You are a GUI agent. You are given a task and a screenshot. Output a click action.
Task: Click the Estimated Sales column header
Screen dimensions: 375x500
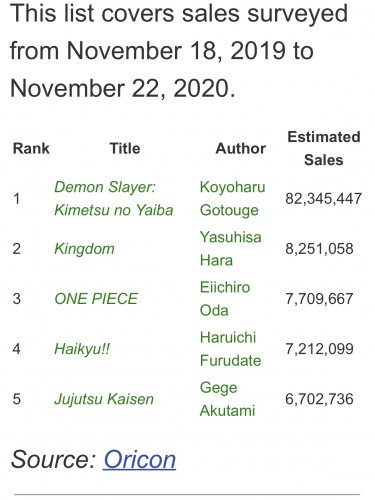click(324, 148)
